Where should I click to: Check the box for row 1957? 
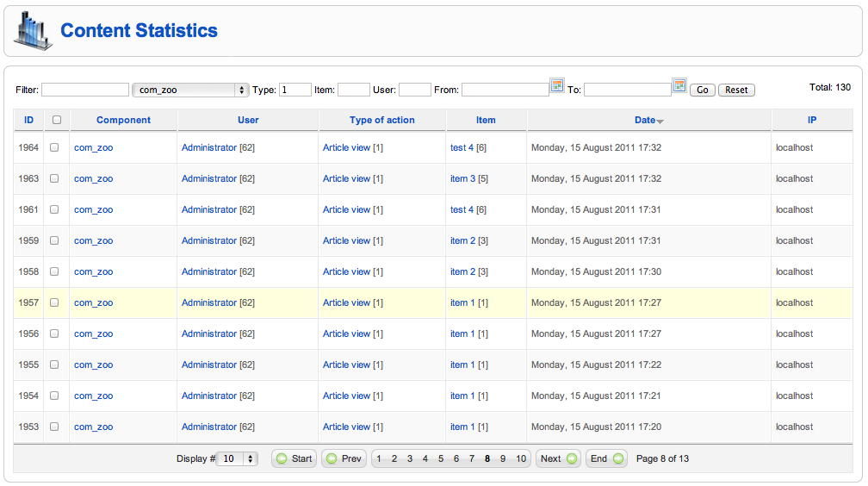coord(54,302)
